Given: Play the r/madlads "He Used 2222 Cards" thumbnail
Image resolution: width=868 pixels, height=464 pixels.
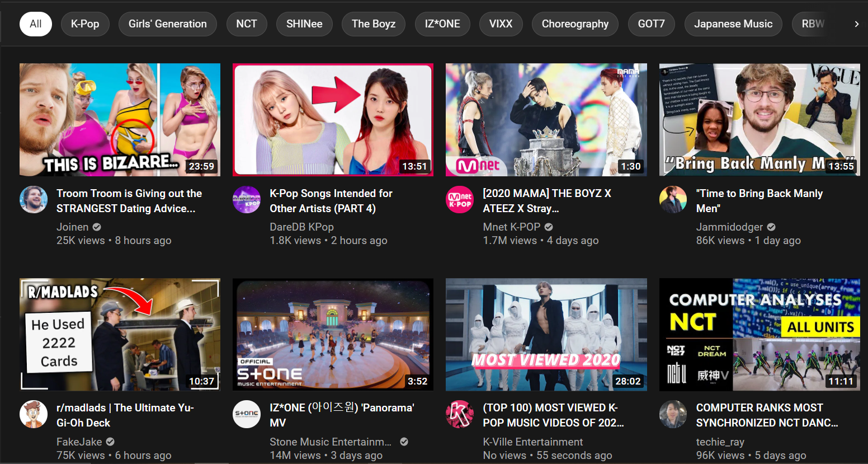Looking at the screenshot, I should [x=120, y=334].
